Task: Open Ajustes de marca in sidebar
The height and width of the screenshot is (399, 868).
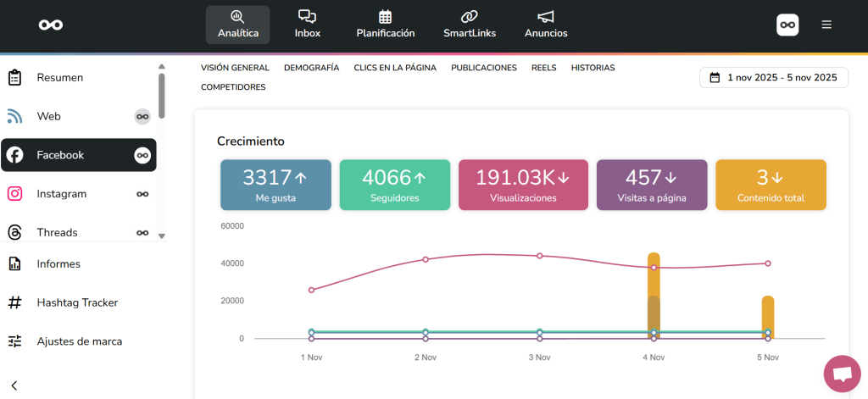Action: coord(79,341)
